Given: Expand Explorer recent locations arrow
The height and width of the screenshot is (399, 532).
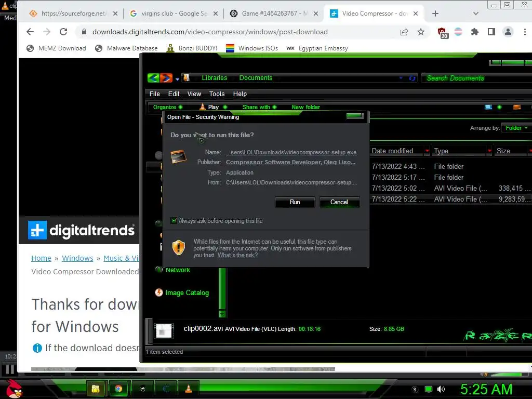Looking at the screenshot, I should (177, 79).
